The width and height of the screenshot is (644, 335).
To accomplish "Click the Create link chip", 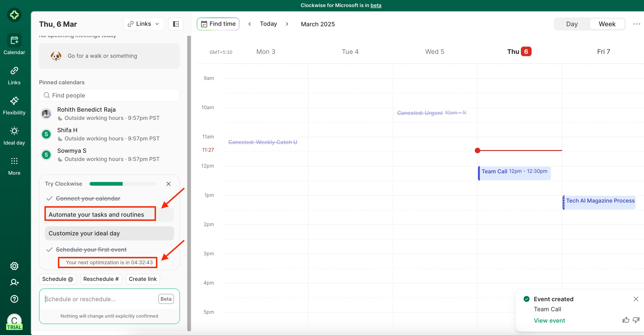I will 143,279.
